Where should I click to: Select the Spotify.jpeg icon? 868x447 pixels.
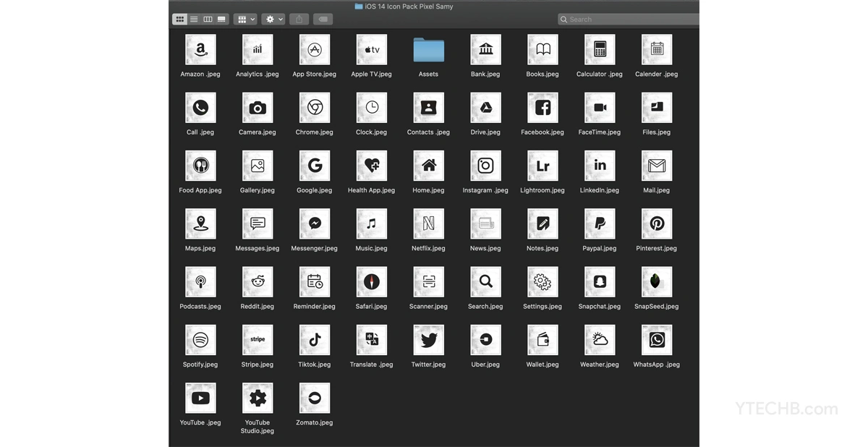pos(200,340)
